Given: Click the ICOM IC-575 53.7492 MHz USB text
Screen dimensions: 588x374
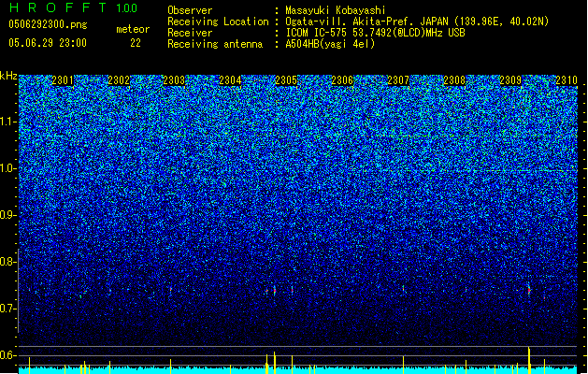Looking at the screenshot, I should (375, 33).
